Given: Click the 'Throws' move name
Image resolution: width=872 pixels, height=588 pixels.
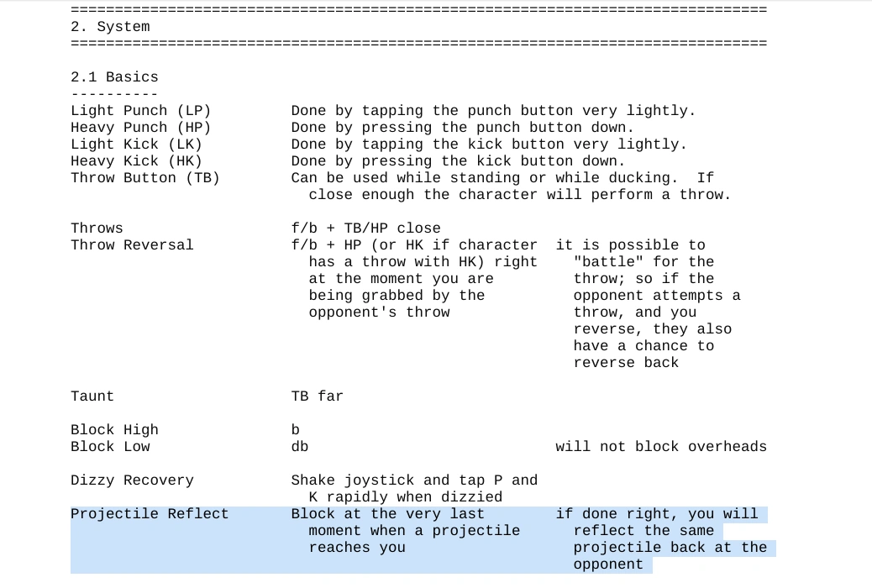Looking at the screenshot, I should 97,228.
